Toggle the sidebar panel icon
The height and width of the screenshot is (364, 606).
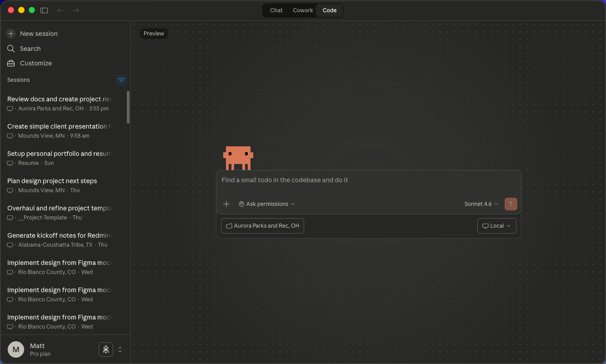tap(44, 10)
